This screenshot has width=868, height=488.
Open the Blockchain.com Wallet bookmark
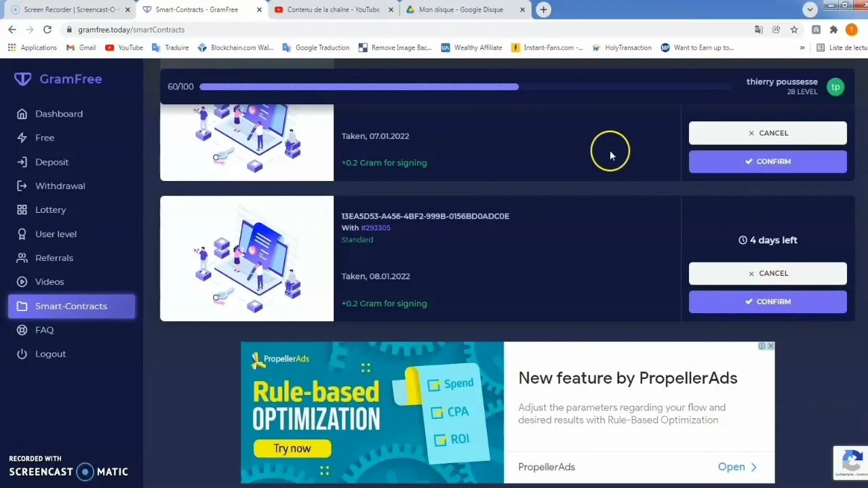click(236, 47)
